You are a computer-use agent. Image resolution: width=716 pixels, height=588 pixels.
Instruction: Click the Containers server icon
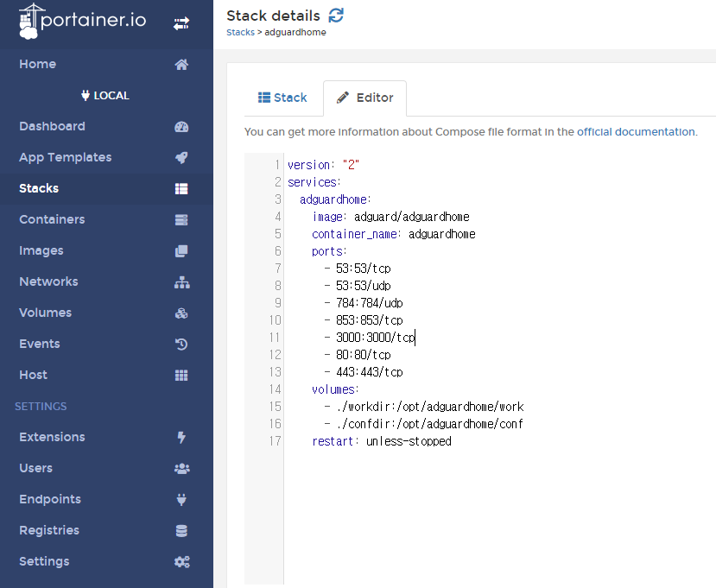[181, 219]
